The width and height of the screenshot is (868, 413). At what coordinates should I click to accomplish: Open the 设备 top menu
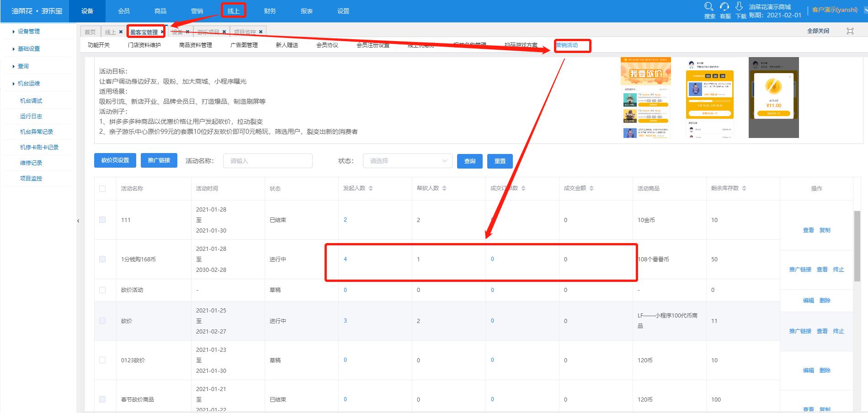point(87,11)
